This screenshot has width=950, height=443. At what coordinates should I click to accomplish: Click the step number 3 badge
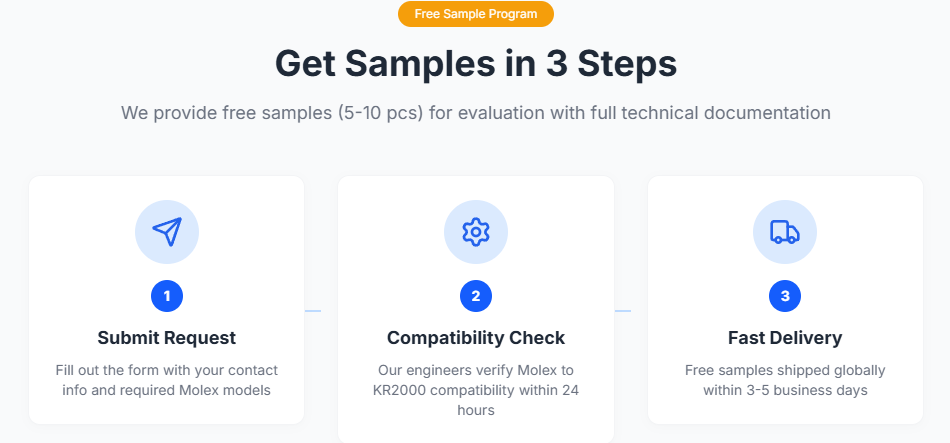coord(785,296)
